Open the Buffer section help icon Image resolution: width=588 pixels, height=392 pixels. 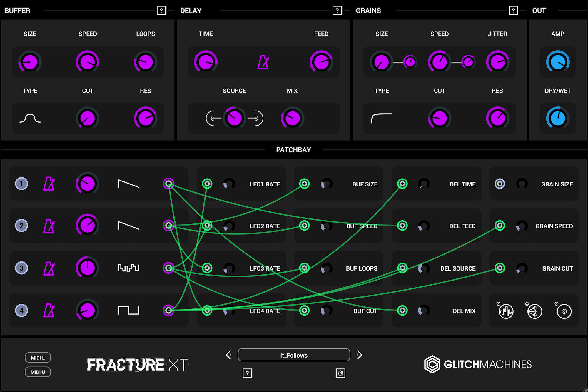click(161, 11)
